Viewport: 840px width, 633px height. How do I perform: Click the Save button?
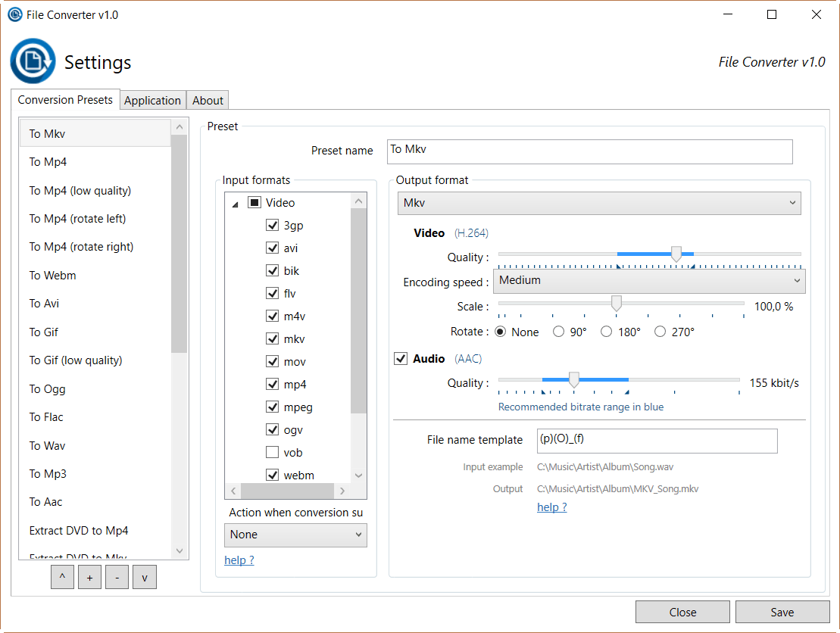782,612
